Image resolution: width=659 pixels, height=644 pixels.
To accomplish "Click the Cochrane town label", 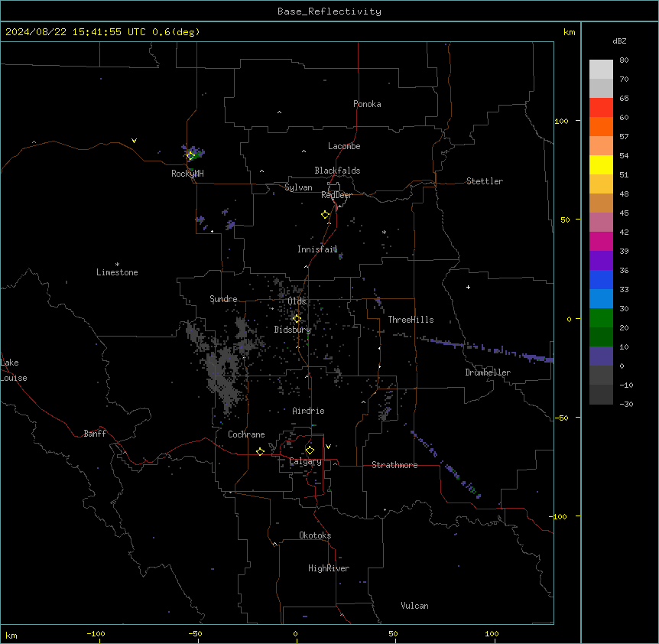I will [246, 434].
